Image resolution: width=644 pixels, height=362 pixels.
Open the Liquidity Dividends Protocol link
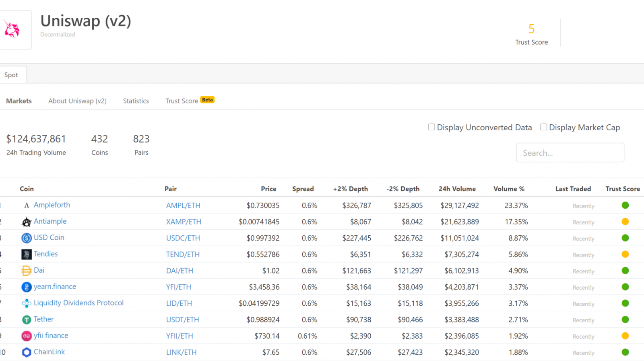[78, 303]
